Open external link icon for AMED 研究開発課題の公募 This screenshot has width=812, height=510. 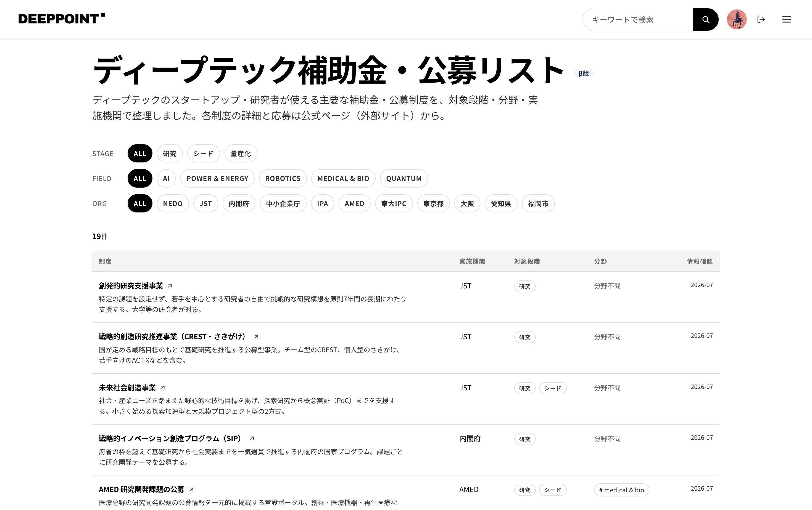(191, 490)
